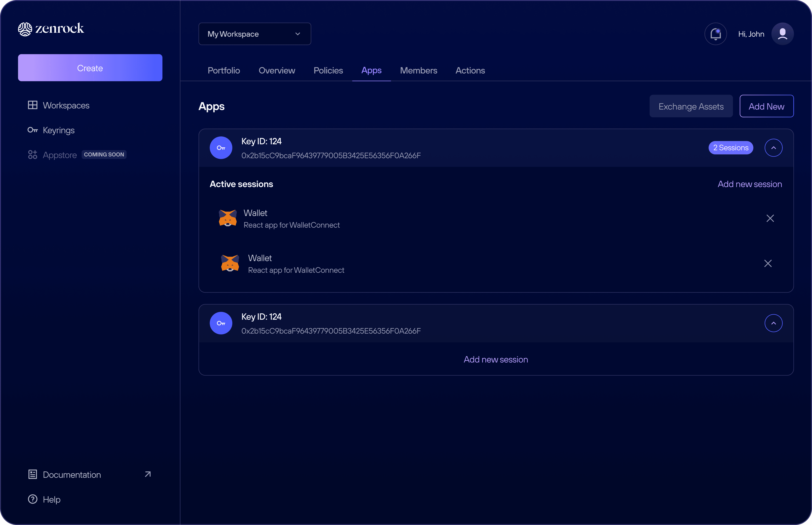
Task: Open Workspaces from sidebar
Action: click(x=66, y=105)
